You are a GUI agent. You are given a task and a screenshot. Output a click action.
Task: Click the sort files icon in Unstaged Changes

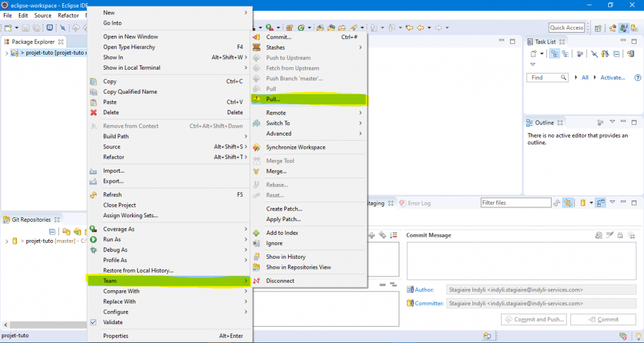point(394,235)
